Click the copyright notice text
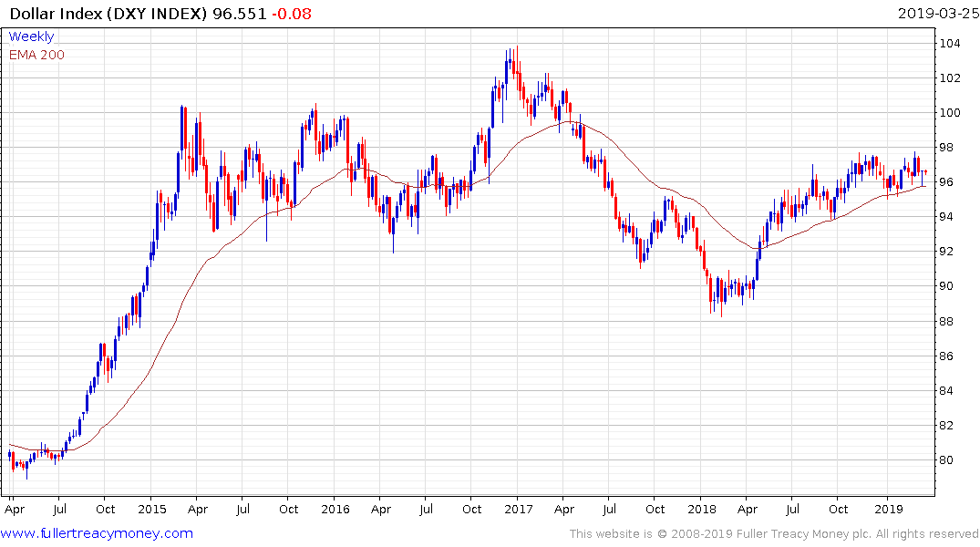The width and height of the screenshot is (980, 547). [774, 534]
